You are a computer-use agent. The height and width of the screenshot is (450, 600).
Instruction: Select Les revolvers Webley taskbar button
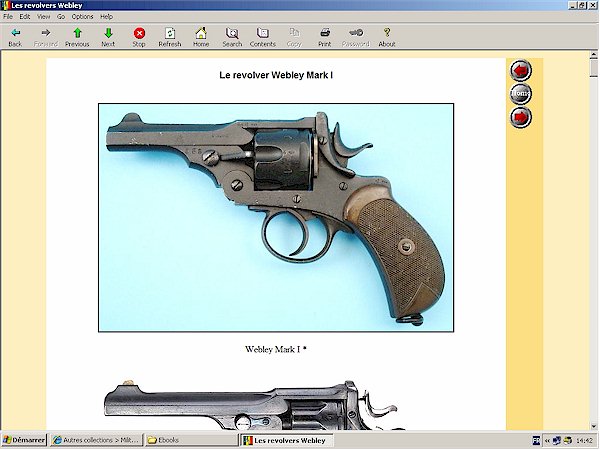point(287,440)
